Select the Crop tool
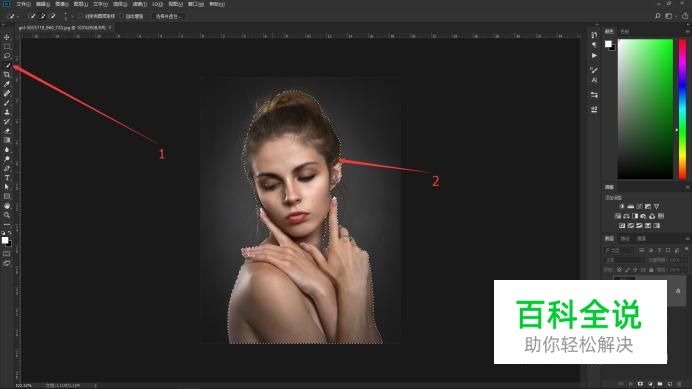The height and width of the screenshot is (389, 692). pyautogui.click(x=7, y=75)
